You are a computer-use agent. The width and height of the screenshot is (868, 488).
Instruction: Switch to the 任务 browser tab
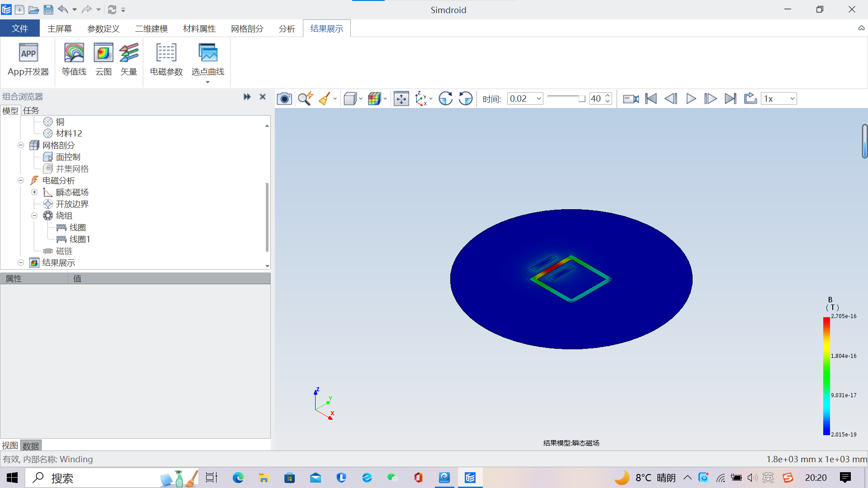click(x=31, y=110)
